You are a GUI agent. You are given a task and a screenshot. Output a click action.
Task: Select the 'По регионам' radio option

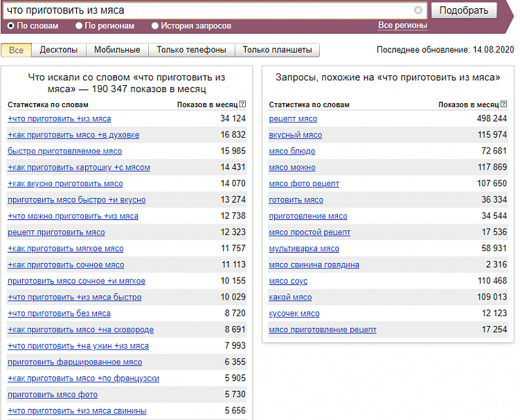click(x=79, y=26)
